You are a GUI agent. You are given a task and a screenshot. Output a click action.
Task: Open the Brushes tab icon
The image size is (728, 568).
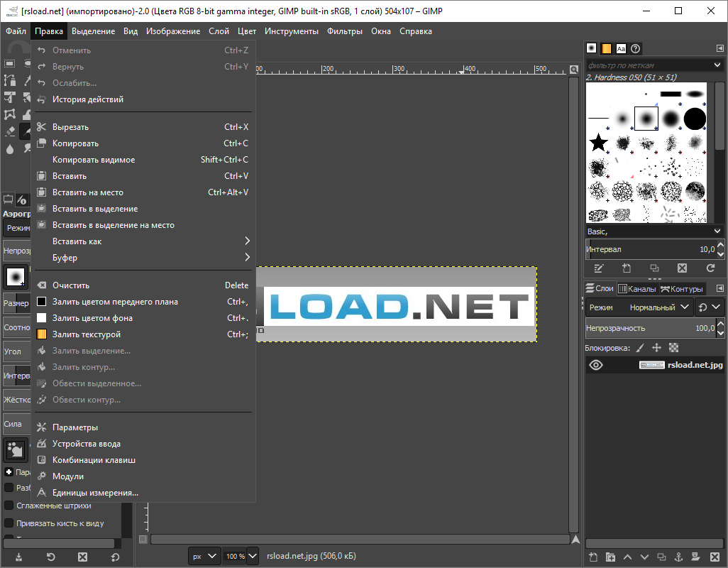tap(592, 48)
